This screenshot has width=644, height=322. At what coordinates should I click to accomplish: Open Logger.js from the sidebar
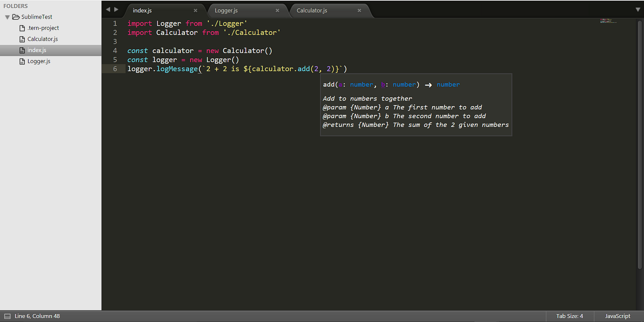click(39, 61)
